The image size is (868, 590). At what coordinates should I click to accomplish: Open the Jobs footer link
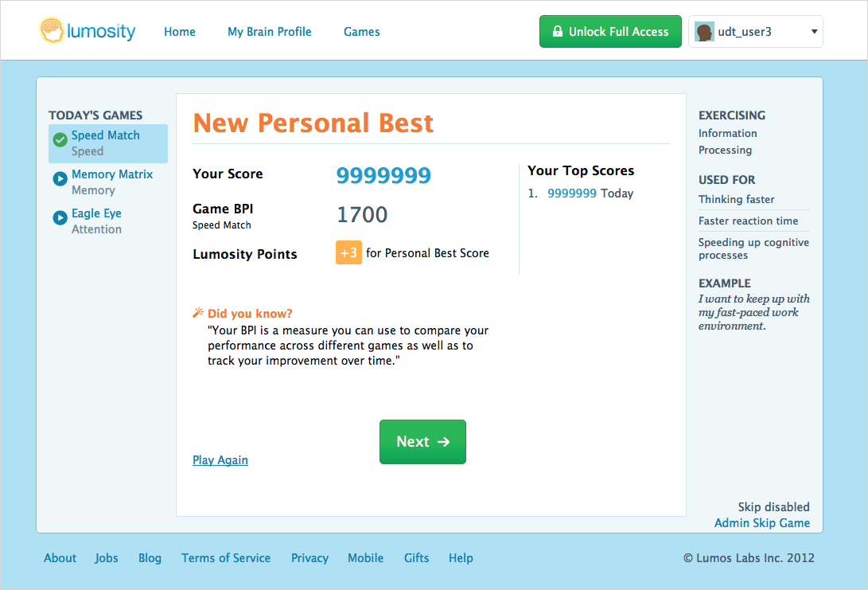click(107, 558)
